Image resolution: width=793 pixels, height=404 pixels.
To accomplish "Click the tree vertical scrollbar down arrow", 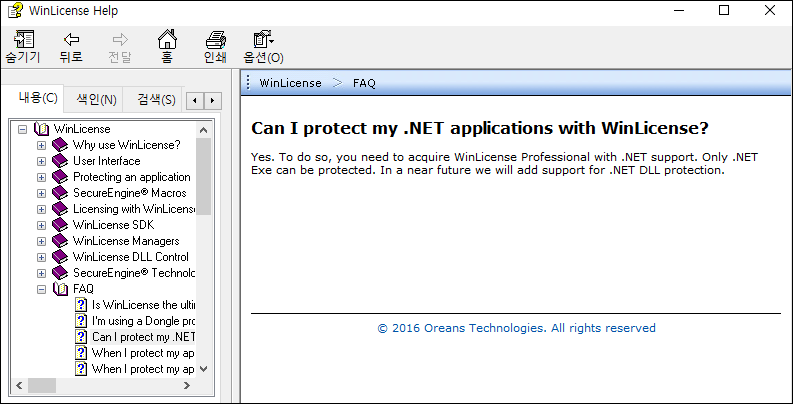I will pos(203,369).
